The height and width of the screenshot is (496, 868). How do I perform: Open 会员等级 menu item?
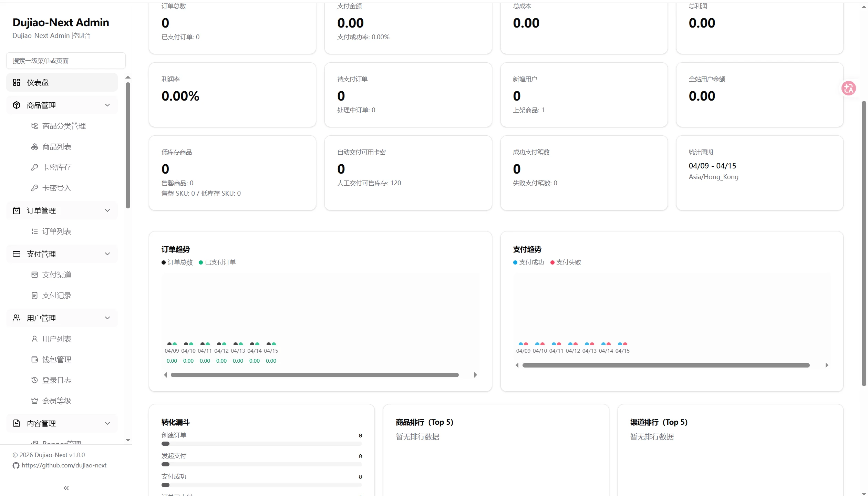point(56,401)
